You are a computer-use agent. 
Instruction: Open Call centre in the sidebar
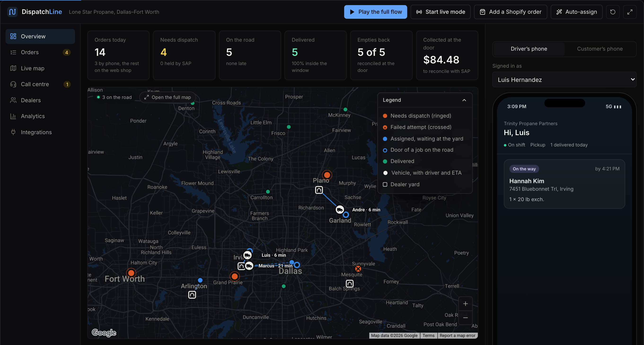40,84
